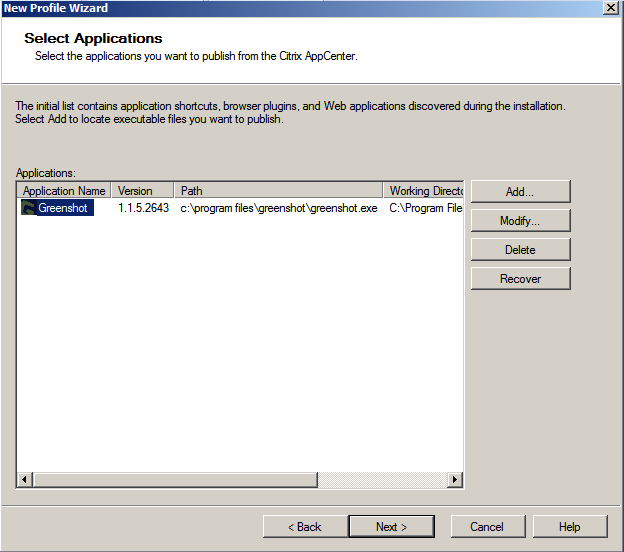Click the right arrow of horizontal scrollbar
The height and width of the screenshot is (552, 624).
coord(454,480)
